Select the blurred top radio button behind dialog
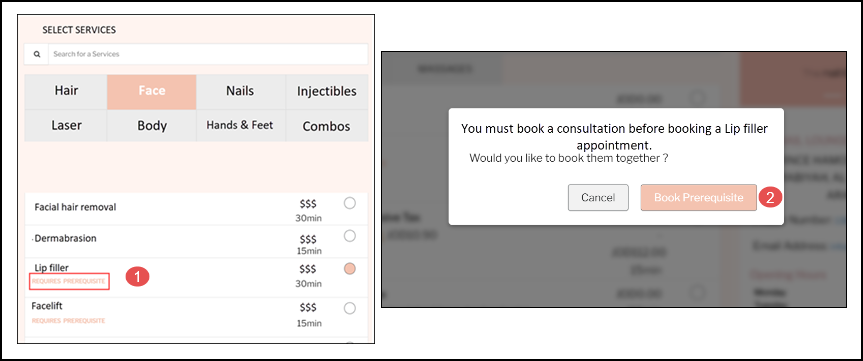 coord(697,99)
